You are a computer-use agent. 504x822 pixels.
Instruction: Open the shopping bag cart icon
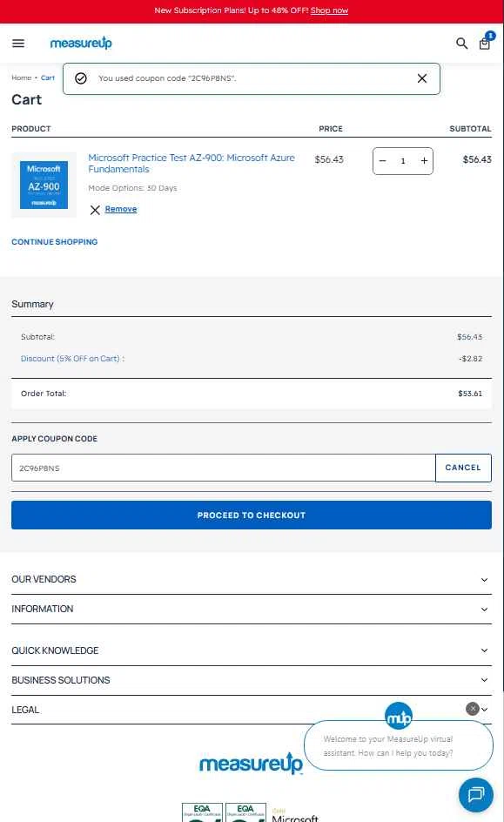[x=485, y=43]
